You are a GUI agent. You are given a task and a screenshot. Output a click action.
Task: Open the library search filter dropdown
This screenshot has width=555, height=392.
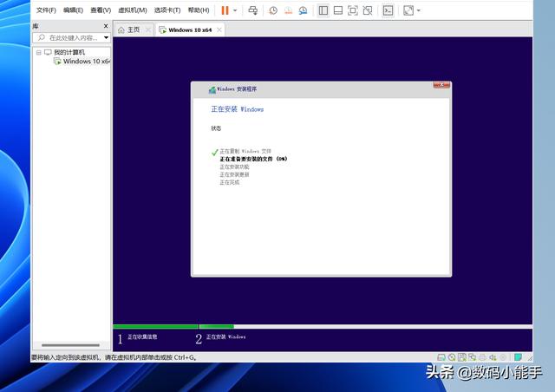[106, 37]
